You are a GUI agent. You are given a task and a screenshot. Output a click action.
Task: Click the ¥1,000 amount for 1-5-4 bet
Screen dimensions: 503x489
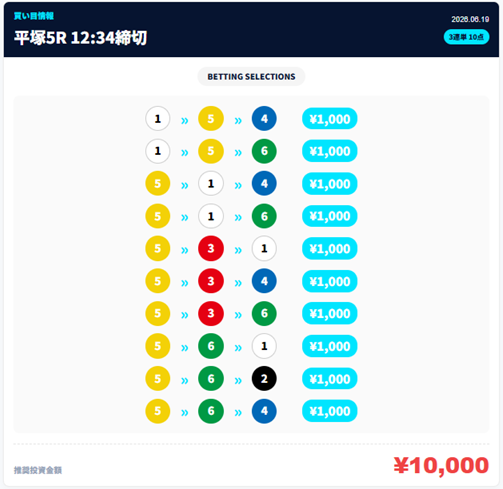(330, 119)
